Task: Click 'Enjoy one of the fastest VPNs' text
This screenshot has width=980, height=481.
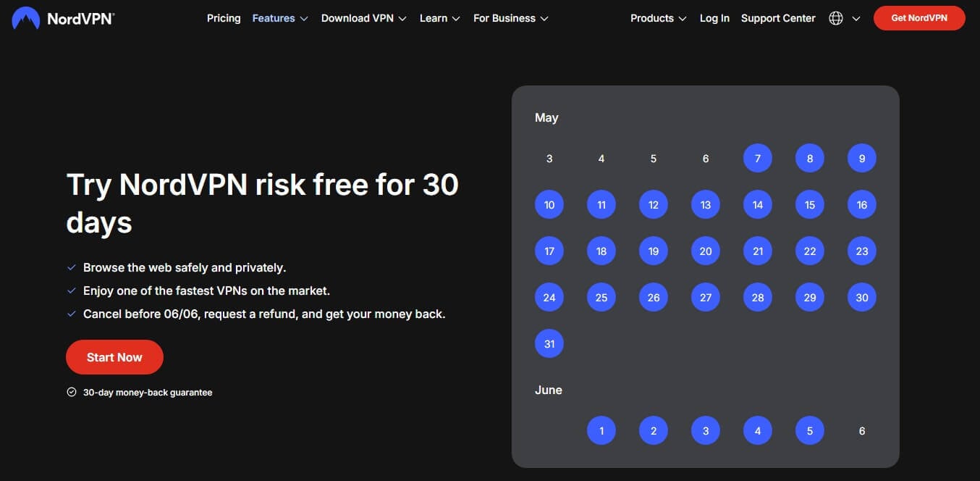Action: [206, 290]
